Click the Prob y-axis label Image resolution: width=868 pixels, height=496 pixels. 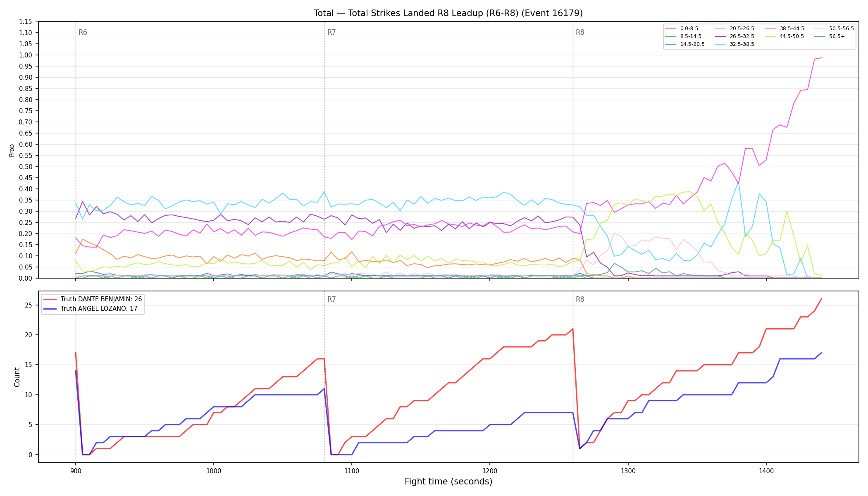pos(12,150)
